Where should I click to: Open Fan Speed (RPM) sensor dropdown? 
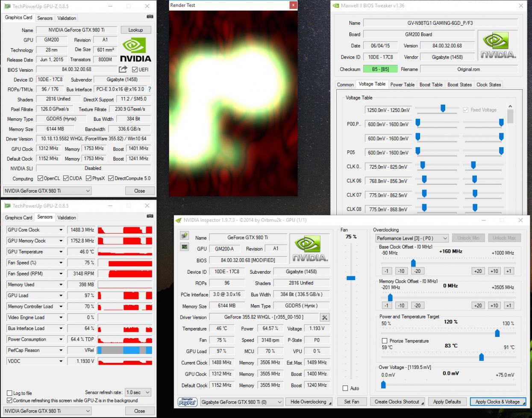[x=61, y=274]
